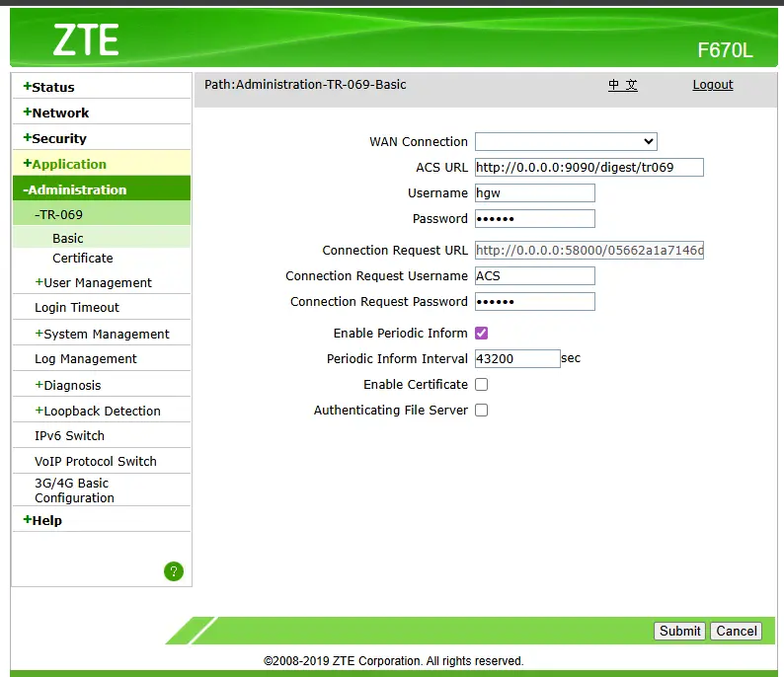Image resolution: width=784 pixels, height=677 pixels.
Task: Click the Cancel button
Action: click(736, 631)
